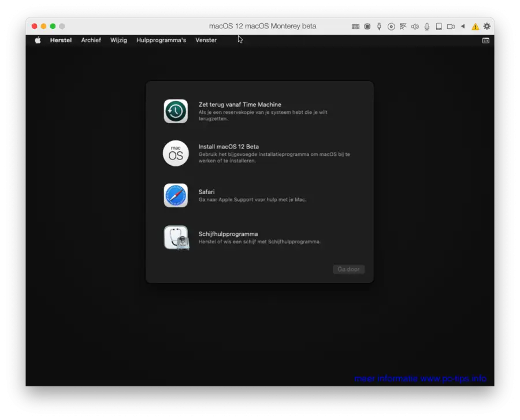Click the gray fourth title bar button
The height and width of the screenshot is (420, 520).
pos(62,26)
